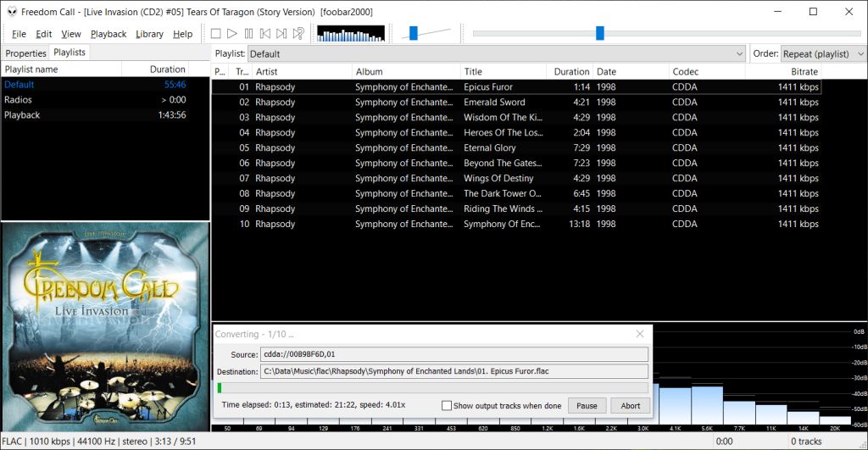
Task: Switch to the Playlists tab
Action: (70, 52)
